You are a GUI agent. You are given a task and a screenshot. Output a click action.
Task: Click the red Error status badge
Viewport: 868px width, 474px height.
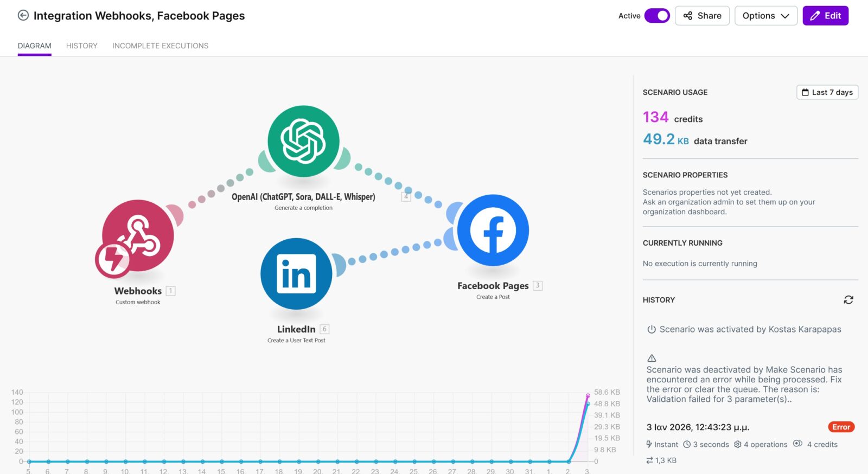tap(841, 427)
